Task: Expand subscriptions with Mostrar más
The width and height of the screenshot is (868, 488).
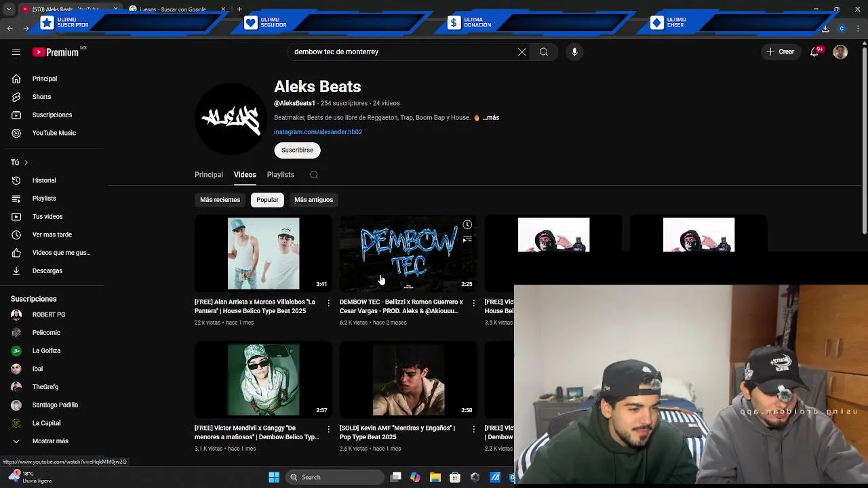Action: coord(52,441)
